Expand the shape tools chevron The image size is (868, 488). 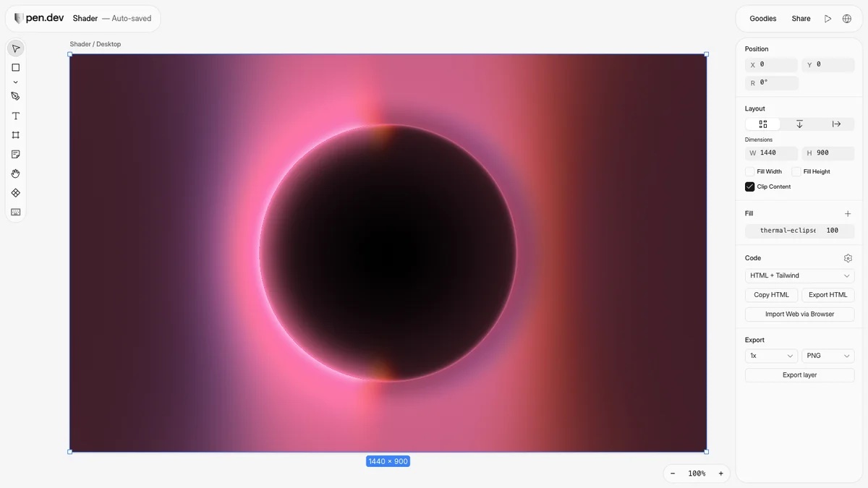[15, 82]
